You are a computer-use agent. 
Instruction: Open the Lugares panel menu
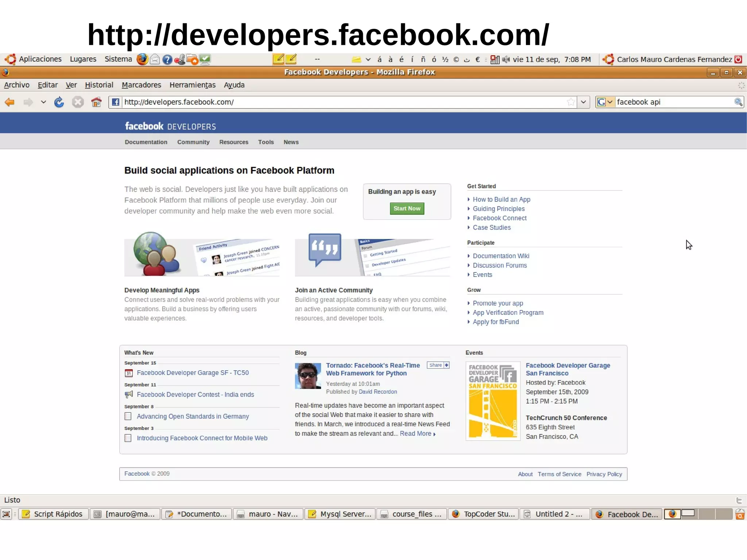(x=83, y=59)
